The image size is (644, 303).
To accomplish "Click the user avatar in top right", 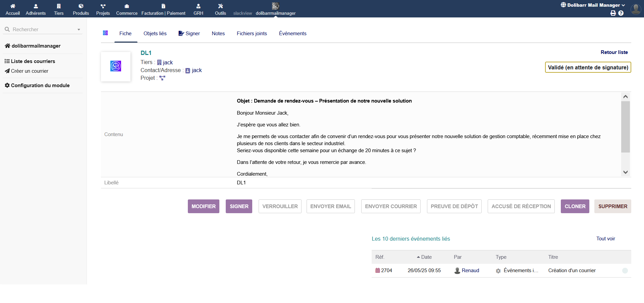I will click(636, 9).
